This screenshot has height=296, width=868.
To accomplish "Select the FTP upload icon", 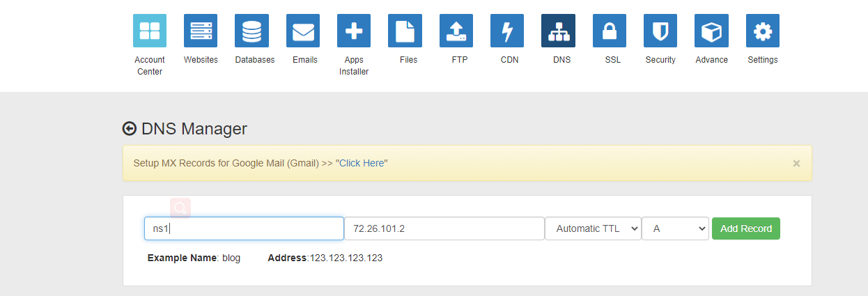I will click(x=456, y=31).
